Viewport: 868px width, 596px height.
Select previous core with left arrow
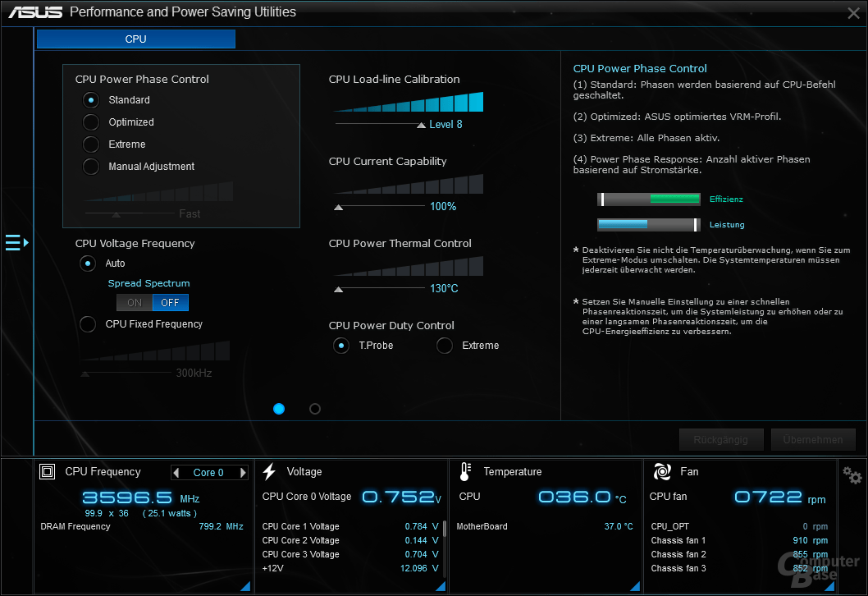coord(176,473)
